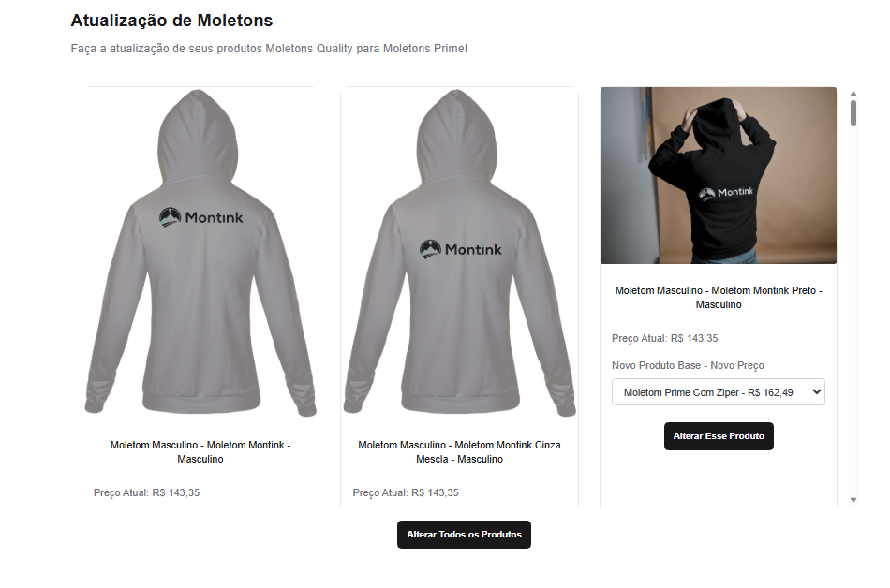This screenshot has width=890, height=588.
Task: Open the Moletom Montink Preto product title
Action: [x=719, y=297]
